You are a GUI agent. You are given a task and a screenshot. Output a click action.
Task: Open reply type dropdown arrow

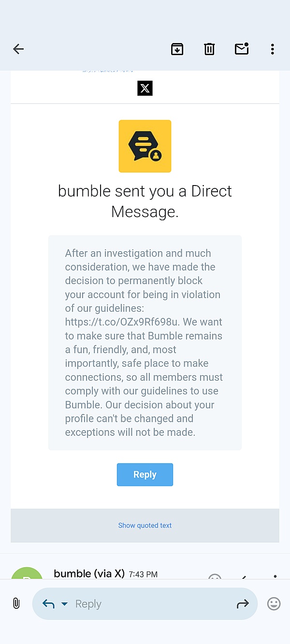tap(64, 604)
